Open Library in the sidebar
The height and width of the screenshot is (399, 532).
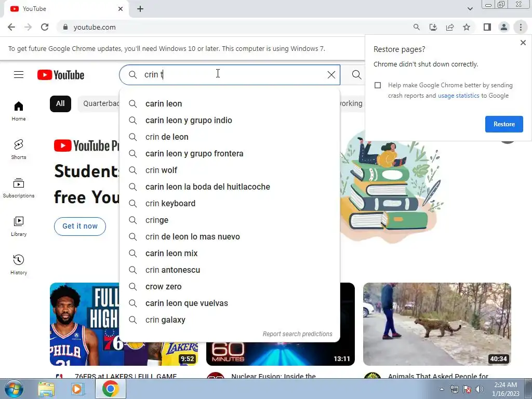pos(19,227)
